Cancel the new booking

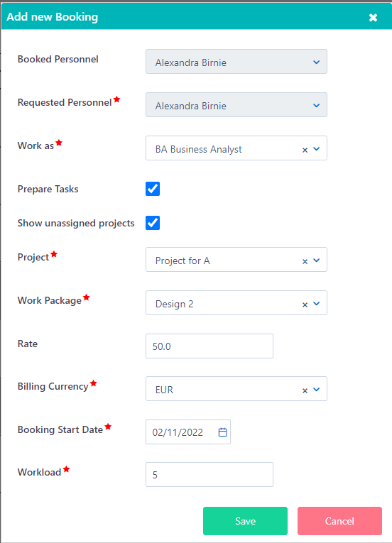point(339,521)
